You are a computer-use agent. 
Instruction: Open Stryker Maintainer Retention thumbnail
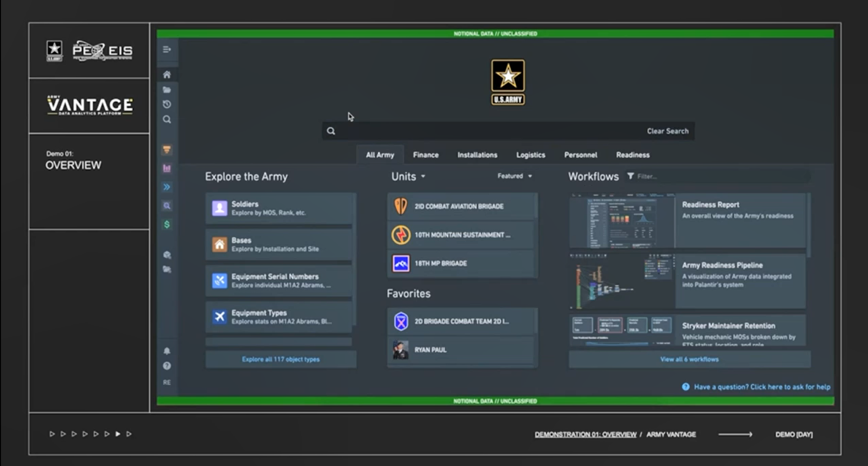622,330
